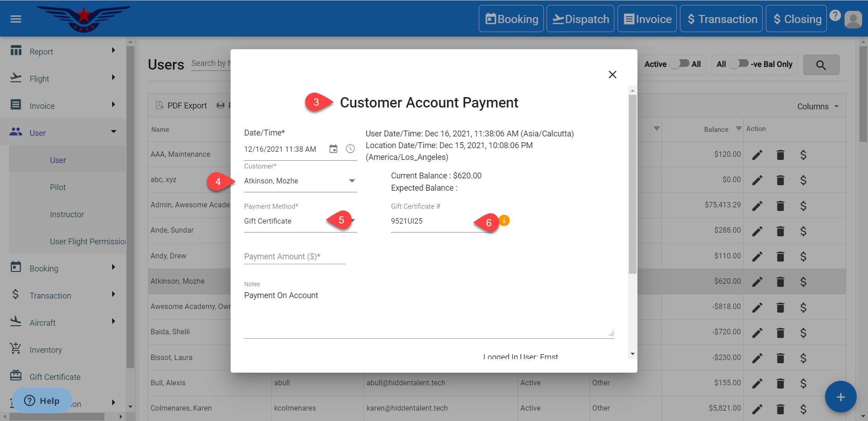868x421 pixels.
Task: Toggle the Active / All switch
Action: point(679,64)
